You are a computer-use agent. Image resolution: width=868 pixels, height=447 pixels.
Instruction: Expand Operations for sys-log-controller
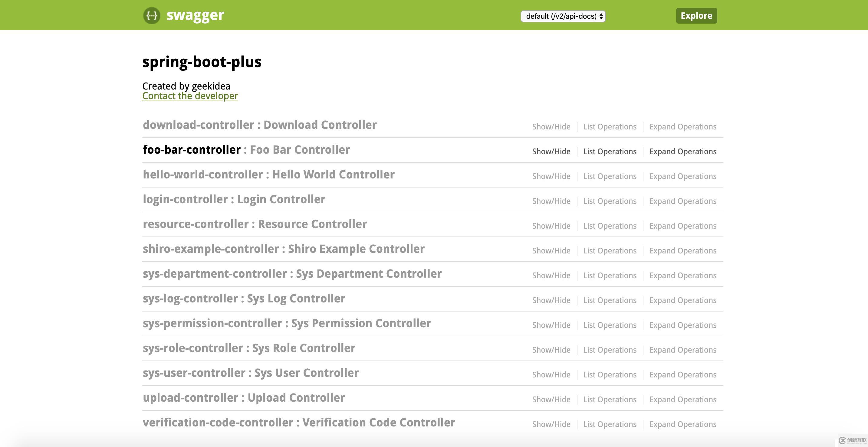point(683,301)
